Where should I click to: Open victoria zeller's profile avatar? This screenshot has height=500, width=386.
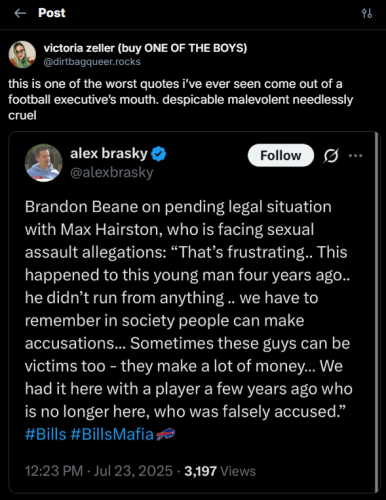(22, 55)
